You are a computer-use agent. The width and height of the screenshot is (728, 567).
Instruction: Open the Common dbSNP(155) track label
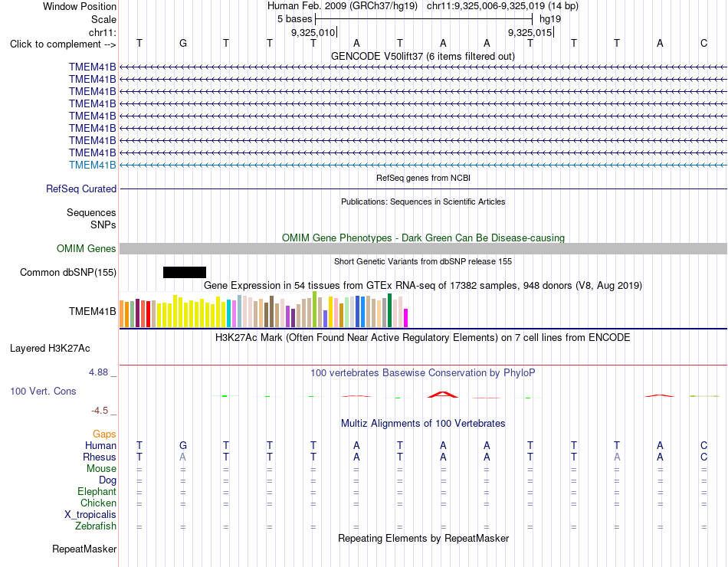point(67,272)
